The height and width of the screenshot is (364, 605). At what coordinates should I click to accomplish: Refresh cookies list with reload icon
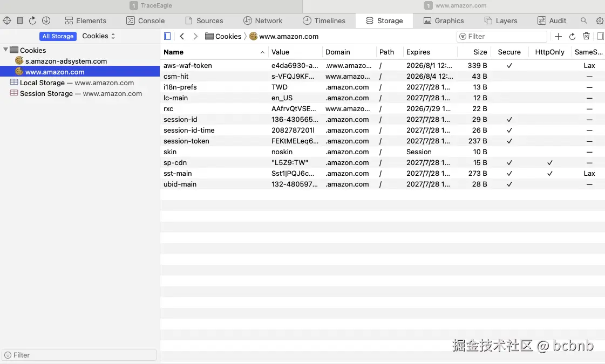tap(572, 36)
